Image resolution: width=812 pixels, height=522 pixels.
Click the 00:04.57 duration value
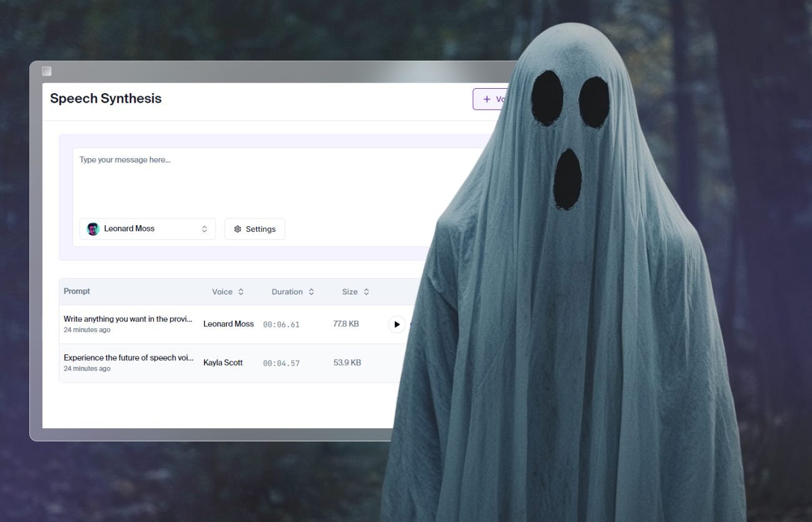click(281, 363)
